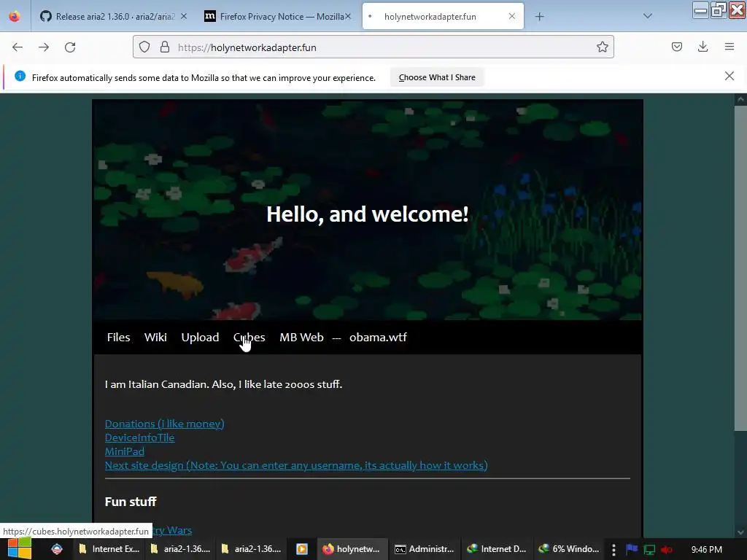Click the padlock site security icon
The height and width of the screenshot is (560, 747).
[165, 47]
